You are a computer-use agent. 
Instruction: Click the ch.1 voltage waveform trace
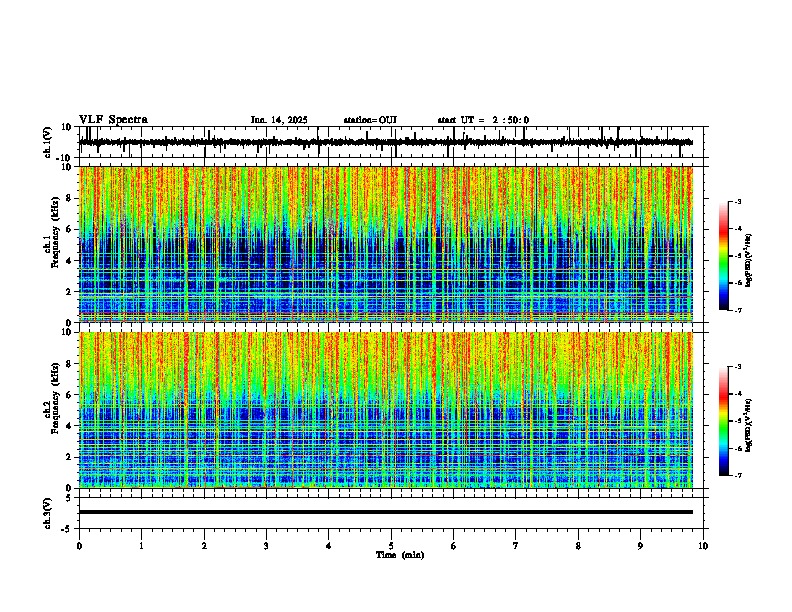click(x=386, y=142)
